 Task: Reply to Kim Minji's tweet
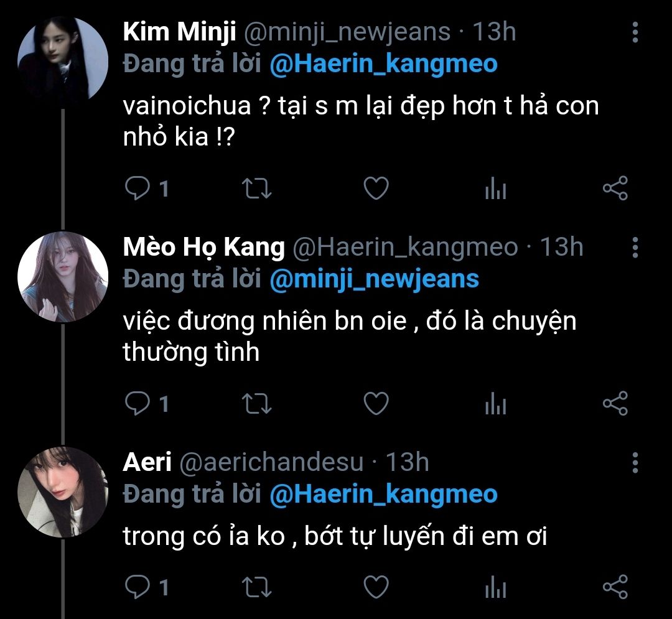[137, 188]
